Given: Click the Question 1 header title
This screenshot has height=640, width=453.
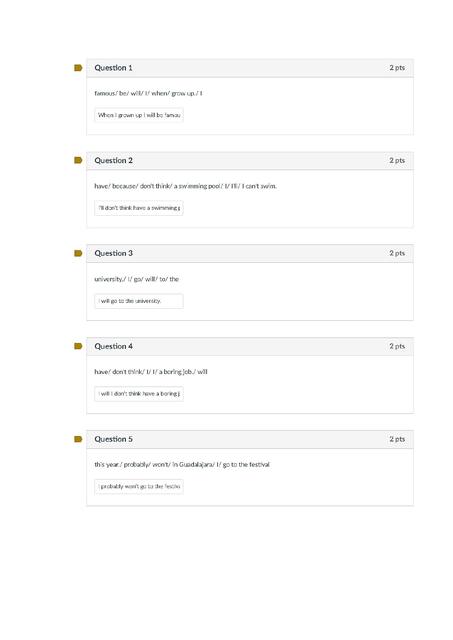Looking at the screenshot, I should (113, 68).
